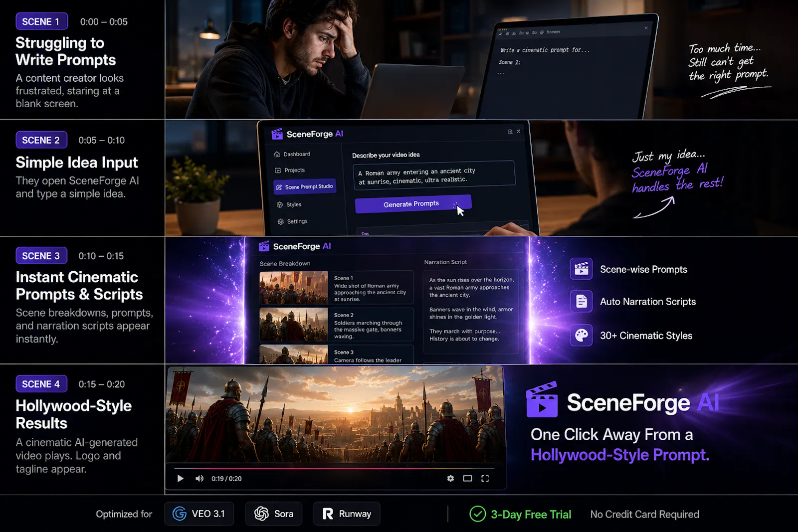Click the 'Auto Narration Scripts' feature label
798x532 pixels.
tap(647, 302)
